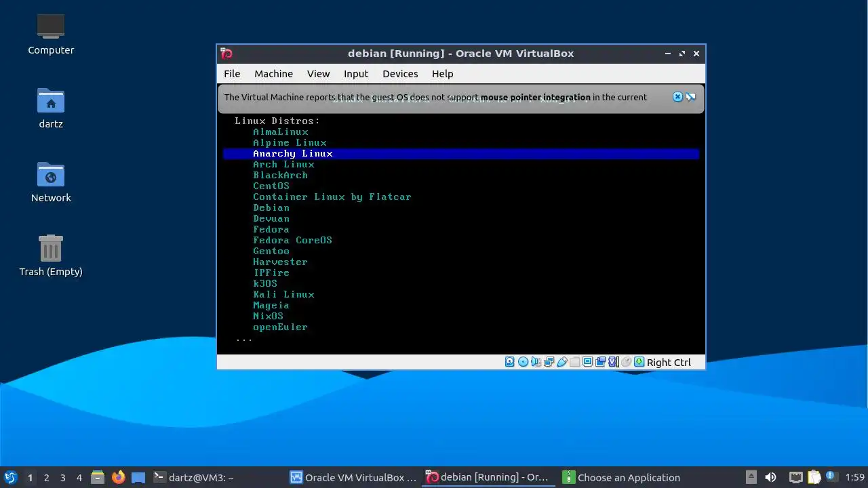Click the mouse integration indicator icon
This screenshot has height=488, width=868.
[x=626, y=362]
